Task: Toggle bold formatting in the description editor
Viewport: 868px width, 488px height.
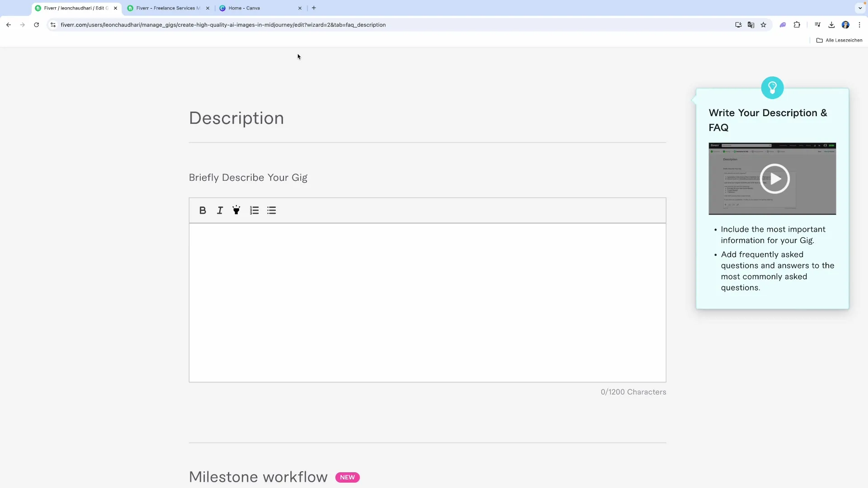Action: click(x=203, y=211)
